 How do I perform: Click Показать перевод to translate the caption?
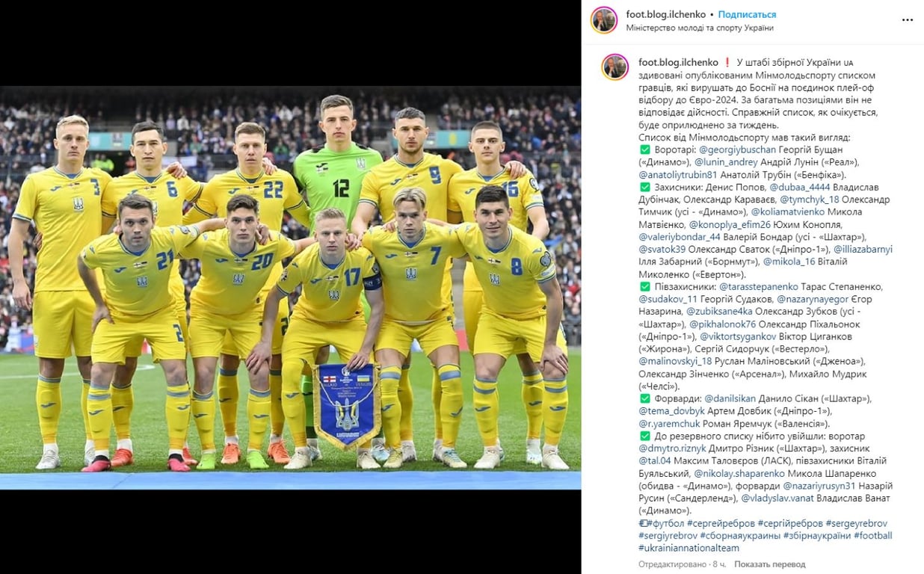click(x=769, y=564)
